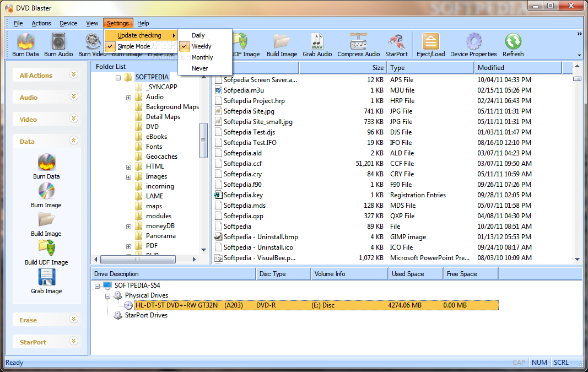Click Build UDF Image sidebar icon
588x372 pixels.
coord(46,248)
